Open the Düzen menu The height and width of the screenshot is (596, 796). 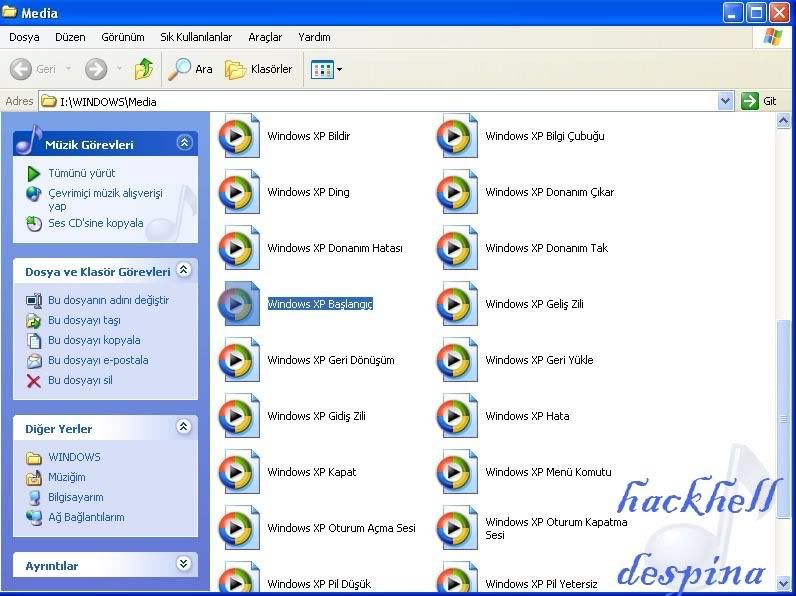click(70, 37)
